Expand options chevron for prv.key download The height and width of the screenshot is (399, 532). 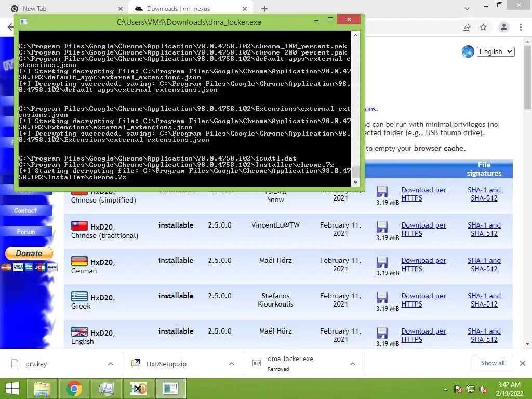coord(111,364)
